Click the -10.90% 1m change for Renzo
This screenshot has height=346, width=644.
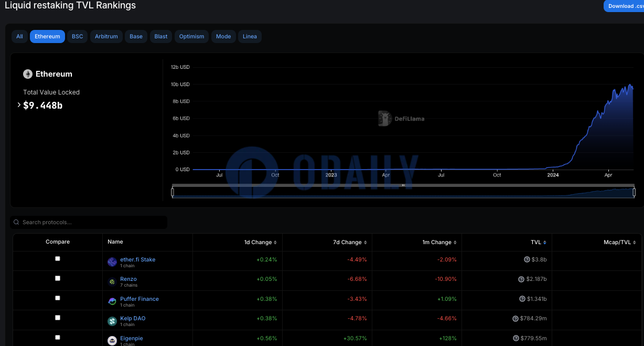(x=445, y=279)
